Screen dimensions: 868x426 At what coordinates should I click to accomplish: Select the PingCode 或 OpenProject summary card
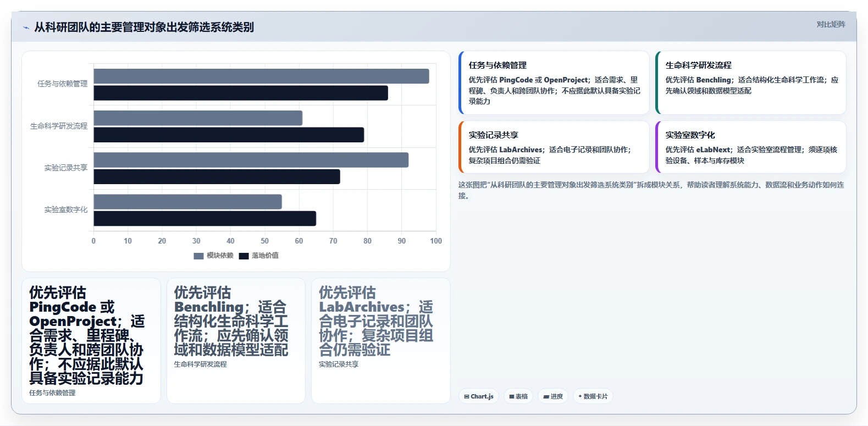91,341
